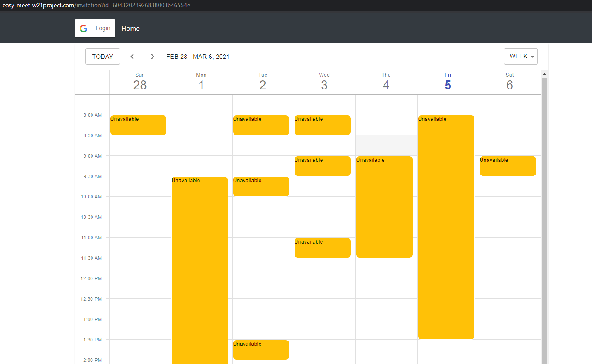Select Tuesday's 9:30 AM Unavailable slot
This screenshot has width=592, height=364.
click(x=261, y=186)
